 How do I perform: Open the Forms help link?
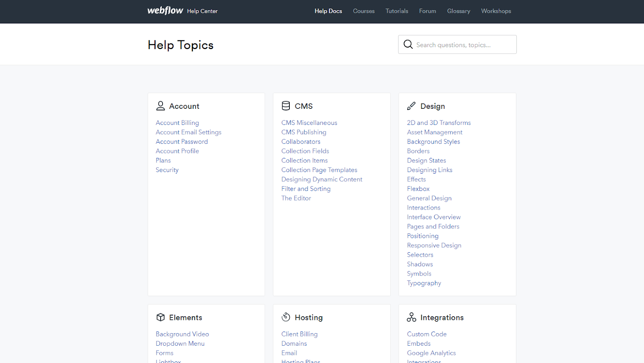coord(164,353)
